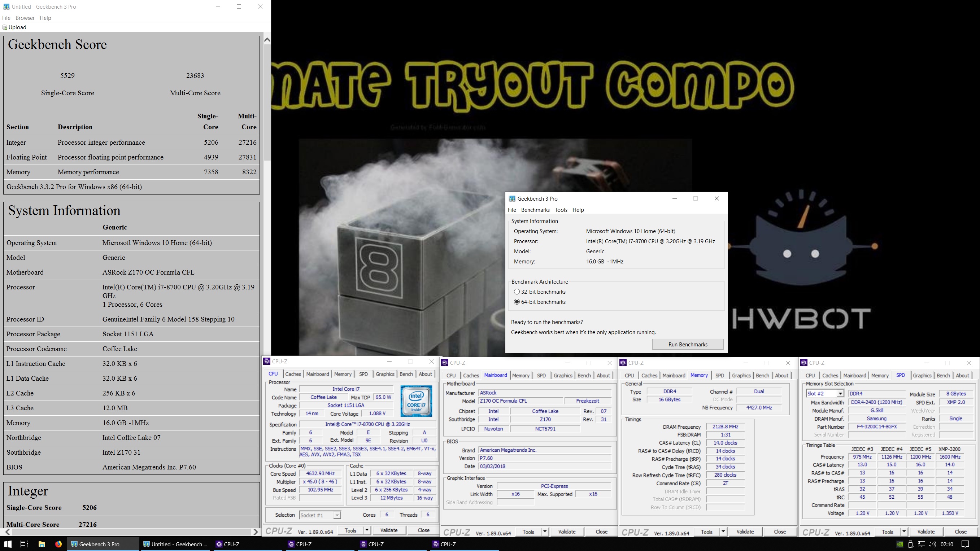Viewport: 980px width, 551px height.
Task: Click the XMP-3200 voltage 1.350 V
Action: 950,513
